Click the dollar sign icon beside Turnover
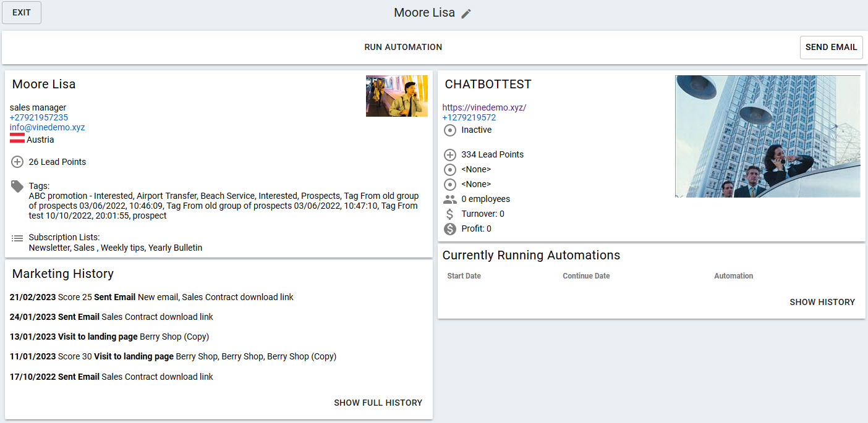This screenshot has height=423, width=868. [450, 214]
